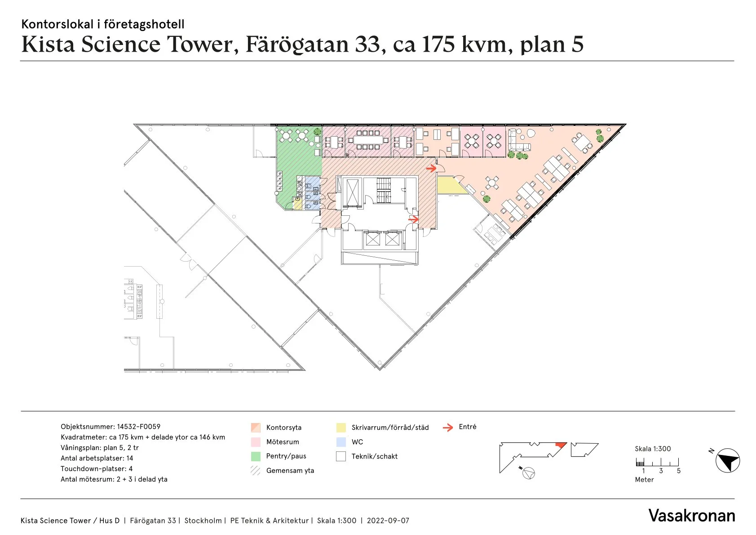756x535 pixels.
Task: Click the 'Objektsnummer: 14532-F0059' text
Action: point(111,427)
